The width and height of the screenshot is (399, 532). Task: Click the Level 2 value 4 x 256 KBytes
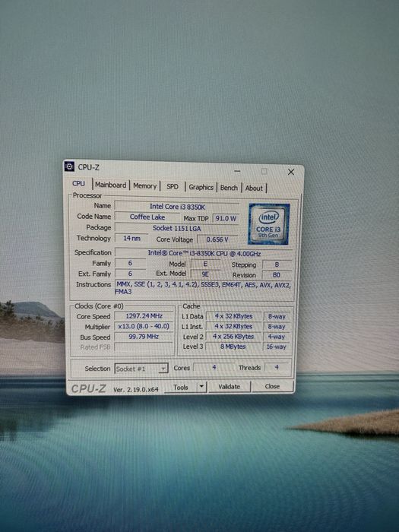coord(233,337)
